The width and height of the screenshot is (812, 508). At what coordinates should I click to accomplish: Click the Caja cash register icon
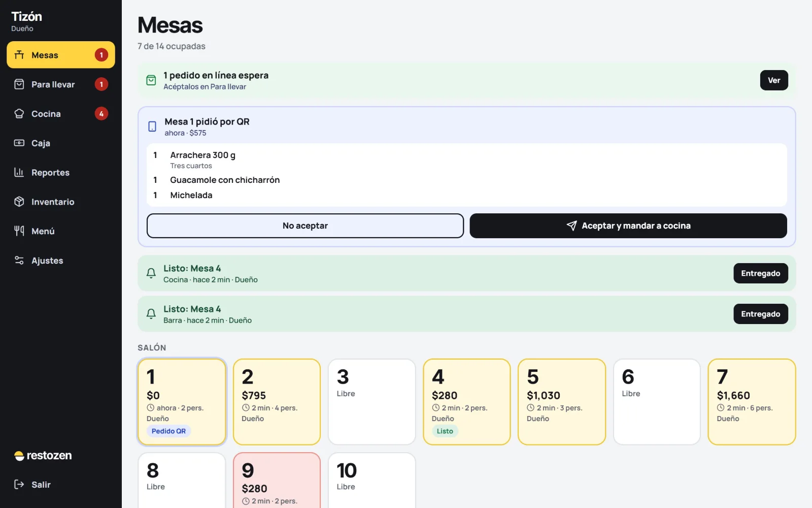point(19,143)
